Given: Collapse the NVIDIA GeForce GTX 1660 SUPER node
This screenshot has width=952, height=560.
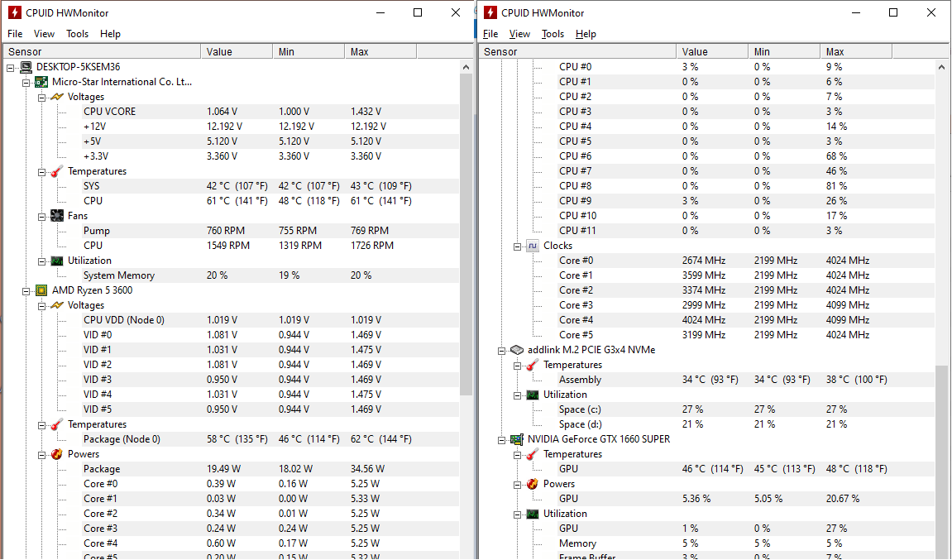Looking at the screenshot, I should 501,440.
